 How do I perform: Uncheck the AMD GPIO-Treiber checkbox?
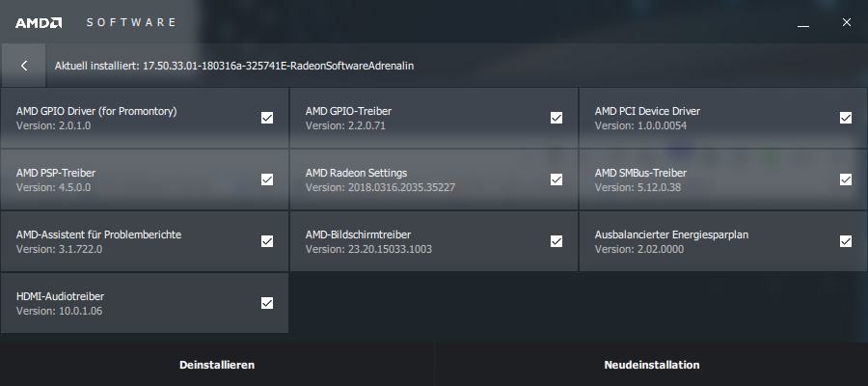(x=556, y=118)
